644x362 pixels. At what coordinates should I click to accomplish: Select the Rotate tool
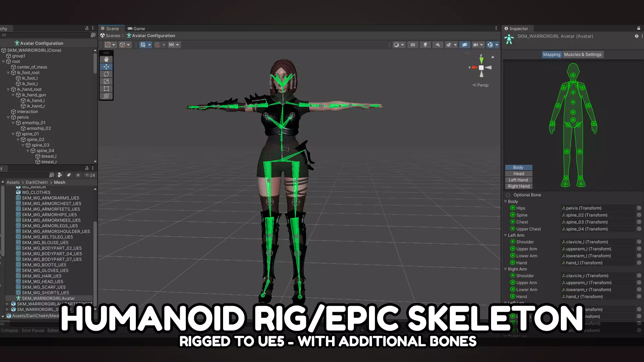coord(106,74)
